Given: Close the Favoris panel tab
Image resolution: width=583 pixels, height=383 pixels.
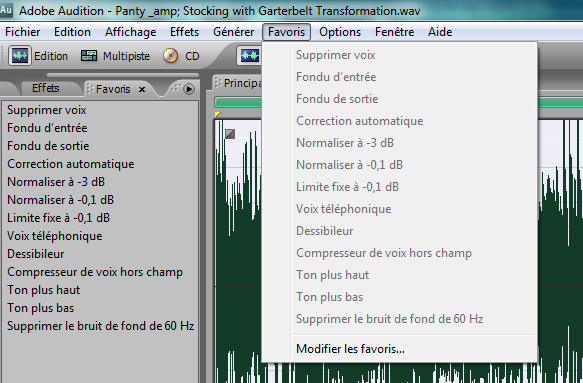Looking at the screenshot, I should point(142,89).
